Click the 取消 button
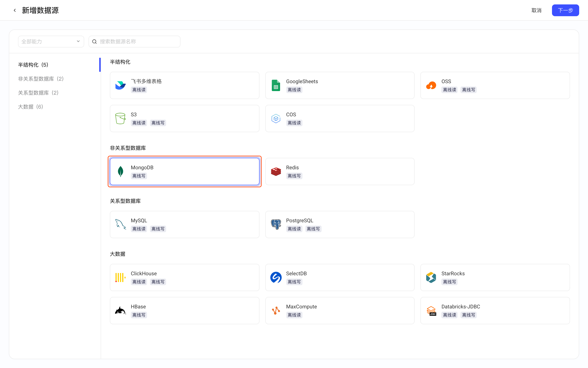The width and height of the screenshot is (588, 368). pyautogui.click(x=536, y=10)
